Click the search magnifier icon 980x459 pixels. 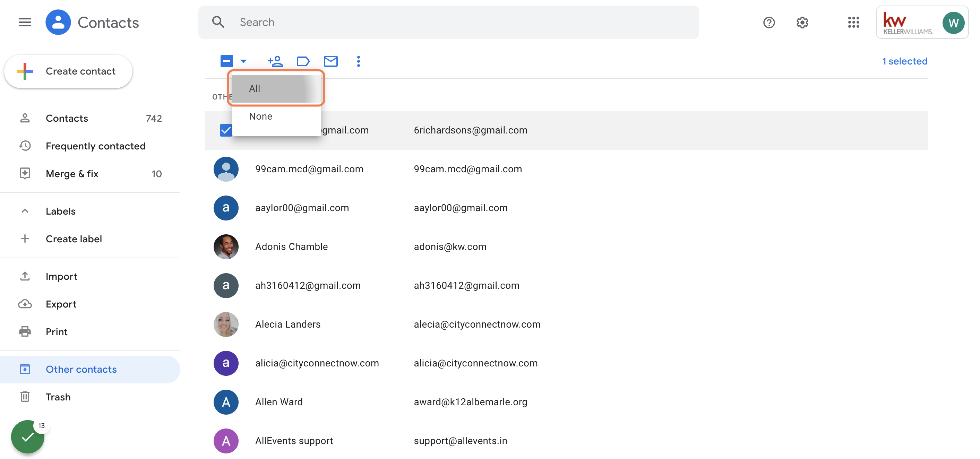(x=218, y=22)
